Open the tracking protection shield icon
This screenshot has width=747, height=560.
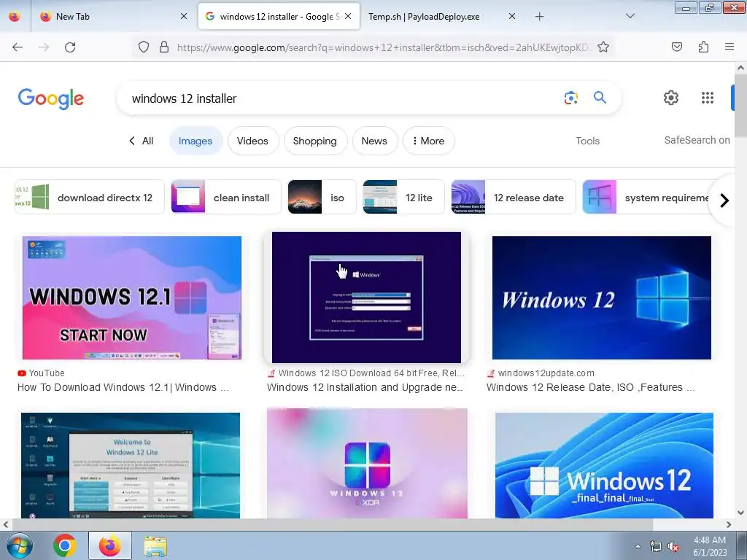pos(144,47)
